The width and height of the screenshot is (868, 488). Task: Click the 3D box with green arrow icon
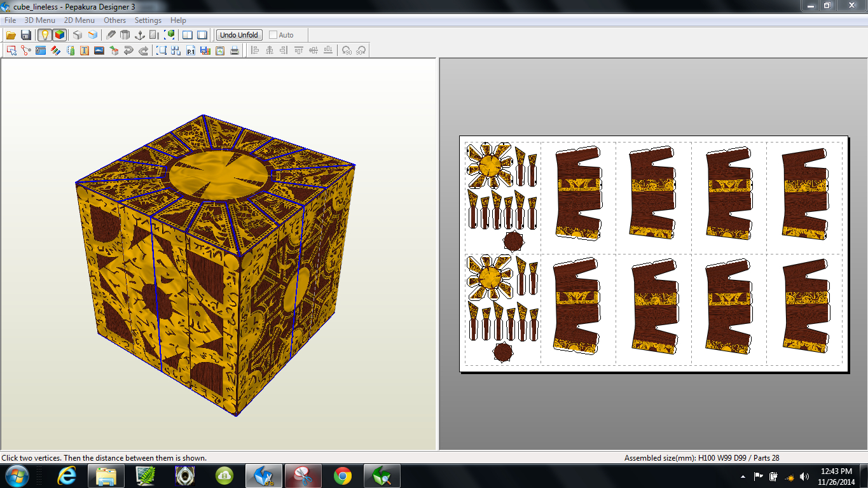coord(114,50)
